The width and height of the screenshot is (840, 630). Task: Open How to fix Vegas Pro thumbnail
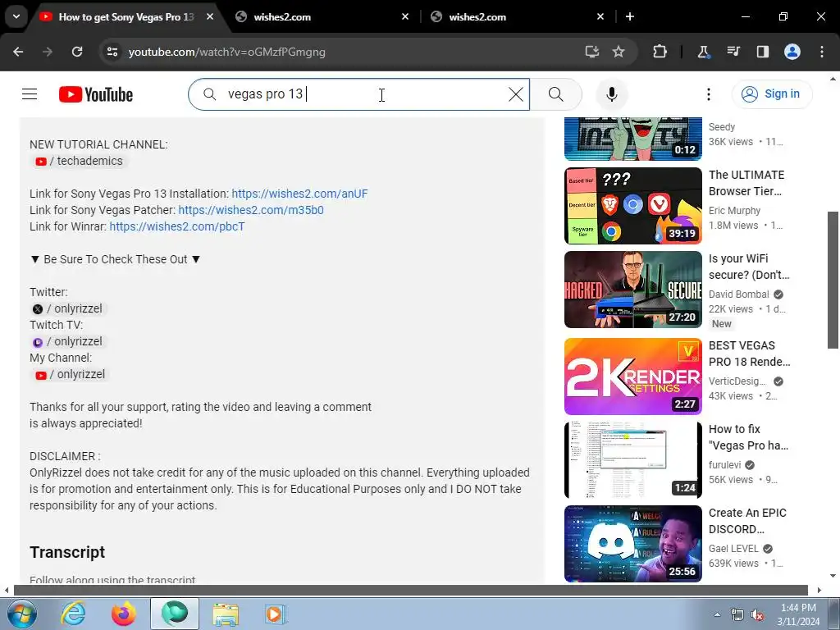point(632,460)
